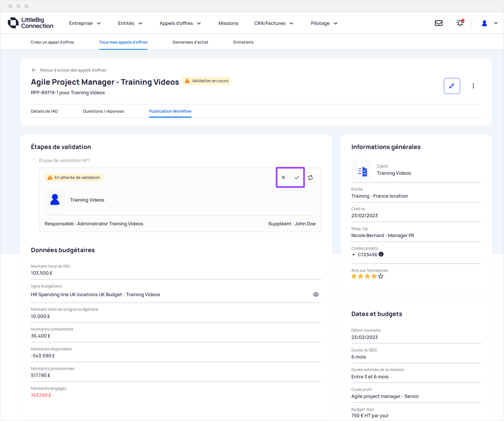Open the Détails de l'AO tab
Viewport: 504px width, 421px height.
(x=44, y=111)
